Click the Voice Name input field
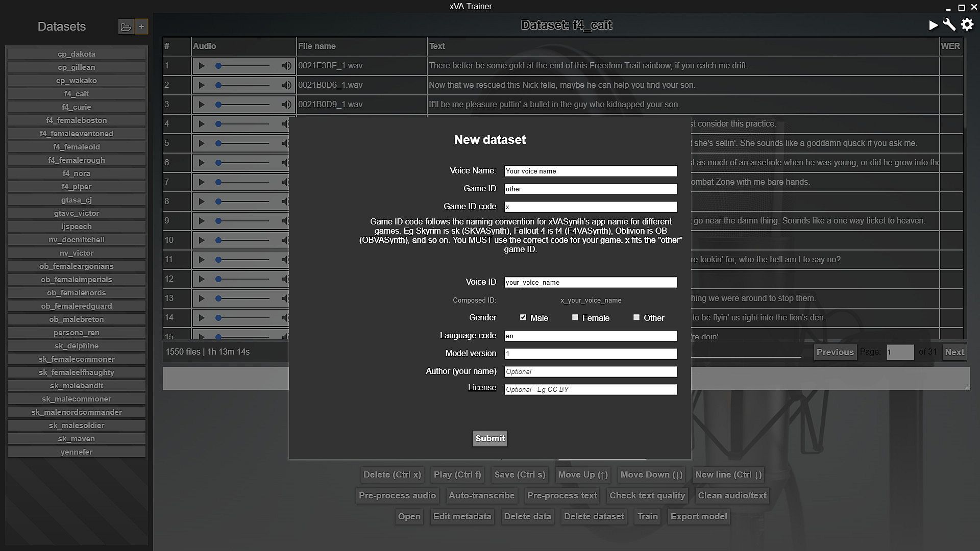 (x=591, y=171)
